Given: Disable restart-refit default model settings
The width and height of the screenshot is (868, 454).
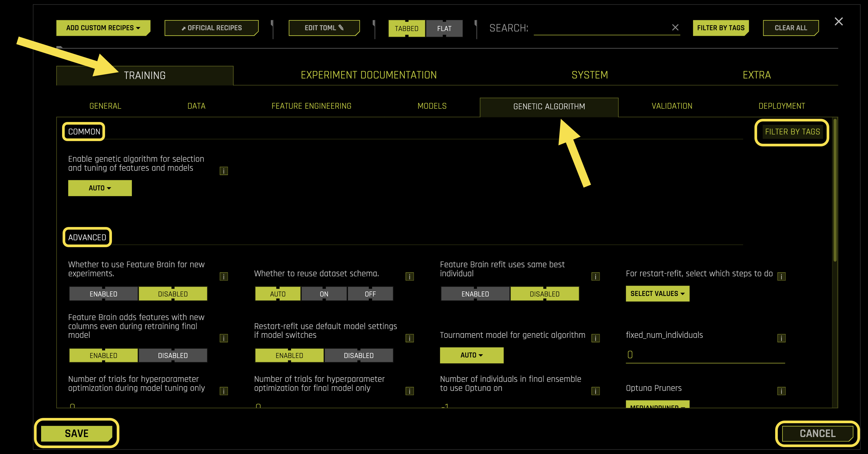Looking at the screenshot, I should click(358, 355).
